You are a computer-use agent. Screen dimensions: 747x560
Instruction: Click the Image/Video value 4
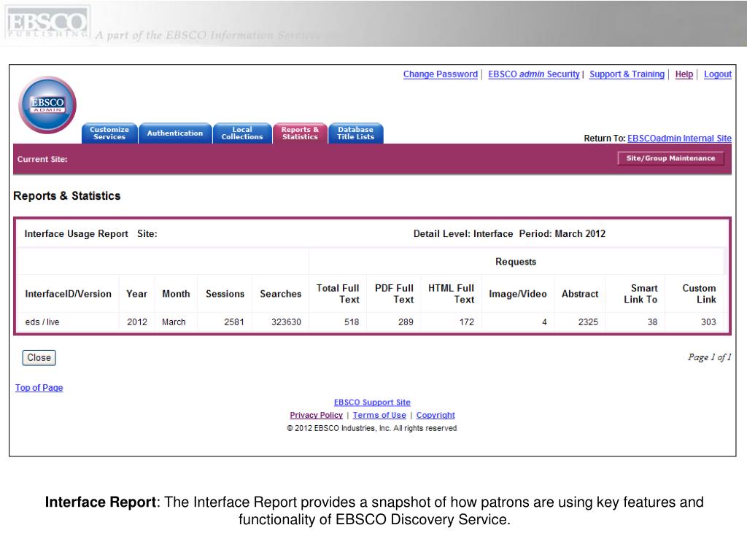(544, 322)
